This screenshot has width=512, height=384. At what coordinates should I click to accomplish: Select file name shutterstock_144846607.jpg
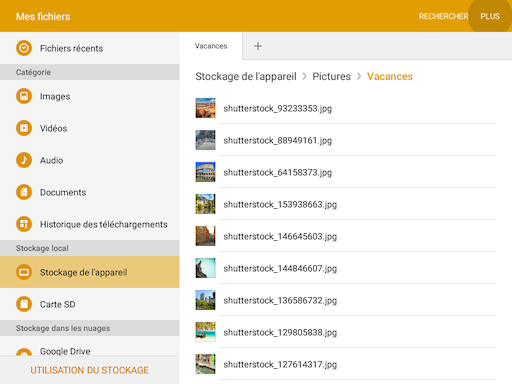(x=280, y=269)
